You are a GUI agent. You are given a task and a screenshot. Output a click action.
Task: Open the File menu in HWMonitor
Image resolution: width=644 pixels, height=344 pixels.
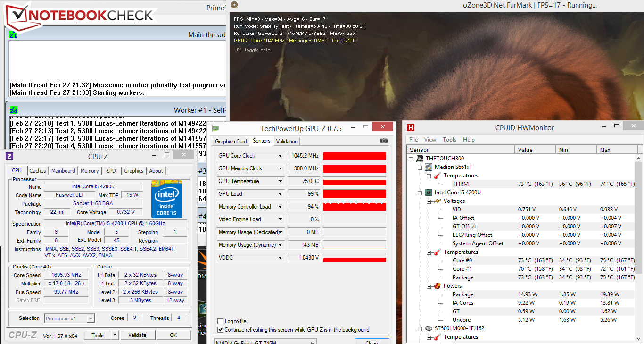click(x=413, y=140)
